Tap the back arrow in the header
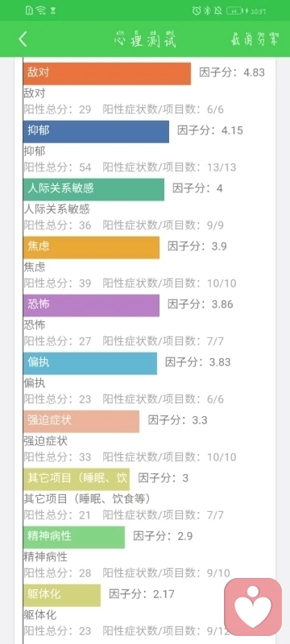The image size is (290, 644). click(23, 39)
